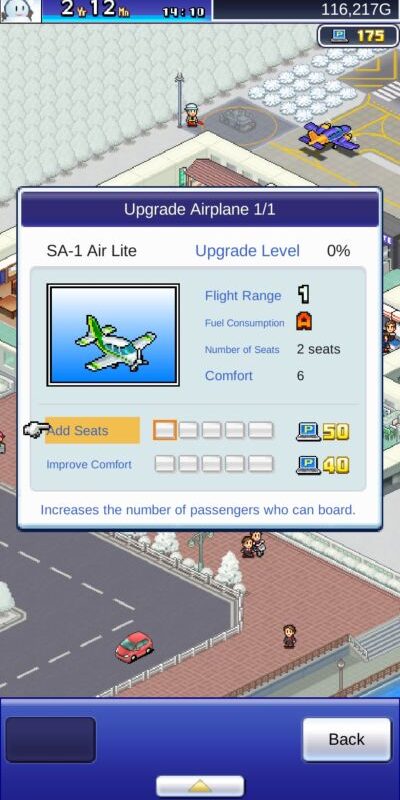Screen dimensions: 400x800
Task: Click the Back button
Action: tap(346, 739)
